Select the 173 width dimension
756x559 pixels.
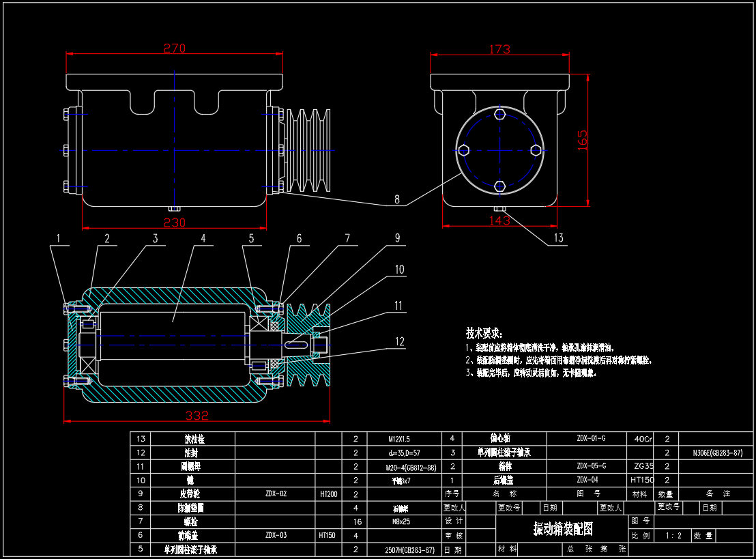click(x=499, y=49)
